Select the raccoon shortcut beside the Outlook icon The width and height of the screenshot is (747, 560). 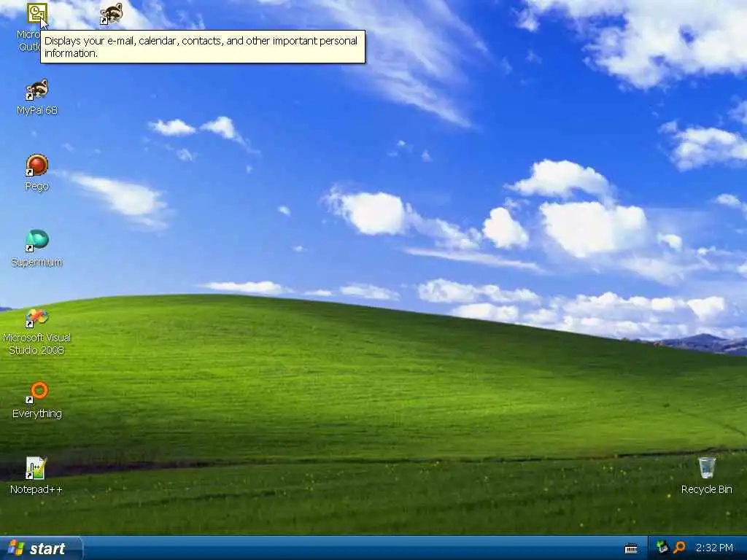coord(112,13)
